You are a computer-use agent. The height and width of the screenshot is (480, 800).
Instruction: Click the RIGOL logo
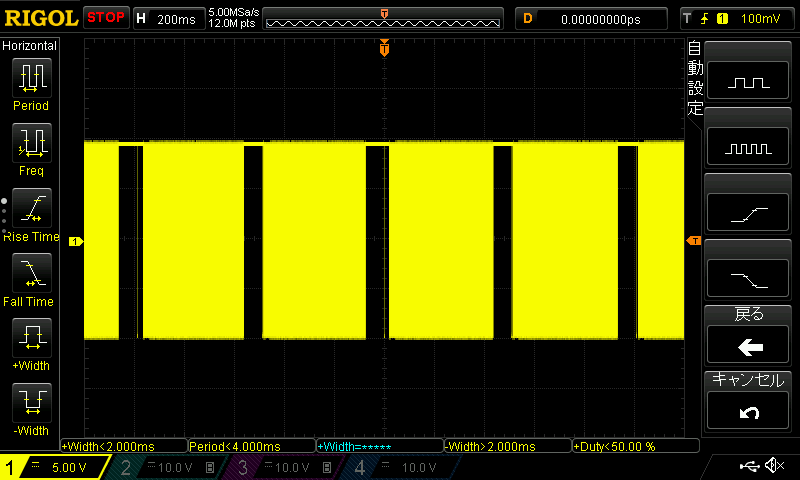(41, 18)
